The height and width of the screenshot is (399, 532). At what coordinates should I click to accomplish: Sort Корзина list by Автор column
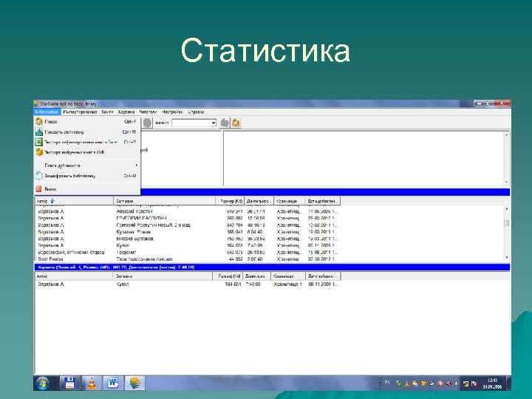point(74,276)
